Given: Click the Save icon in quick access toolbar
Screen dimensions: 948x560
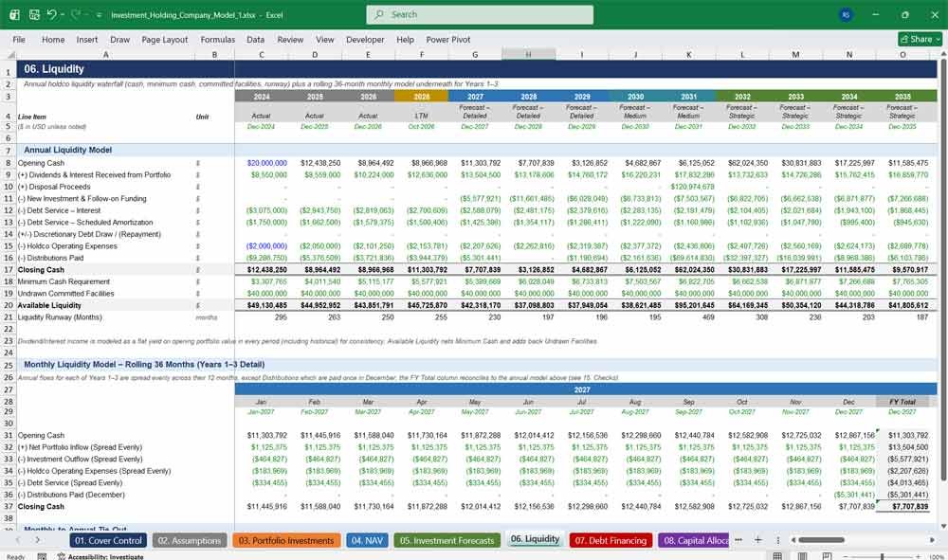Looking at the screenshot, I should pos(34,14).
